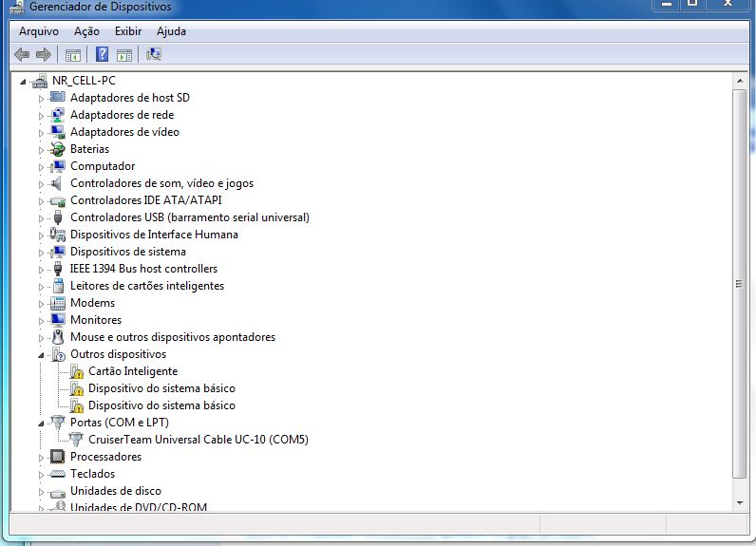Scan for hardware changes icon

(154, 54)
